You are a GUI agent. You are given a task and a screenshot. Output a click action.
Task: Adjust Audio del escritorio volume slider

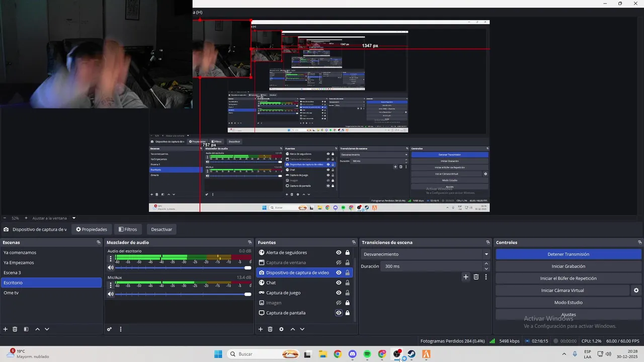183,268
